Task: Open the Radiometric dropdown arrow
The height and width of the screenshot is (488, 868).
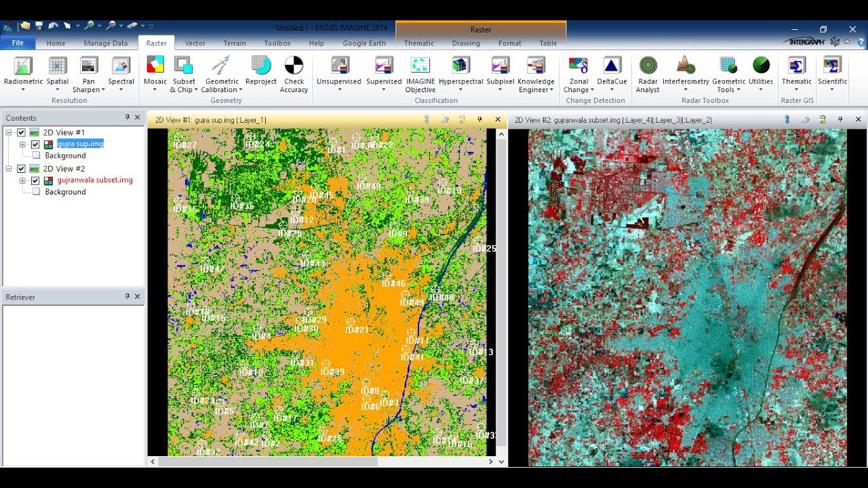Action: point(23,89)
